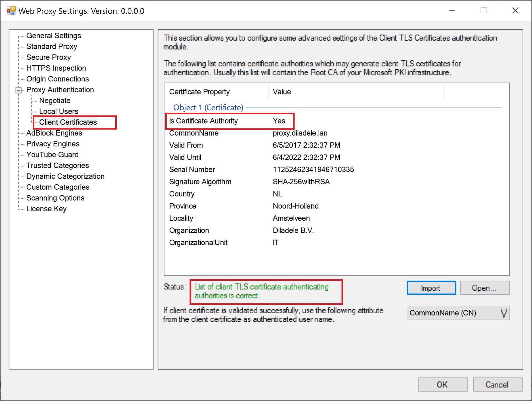Open Trusted Categories section

point(57,166)
